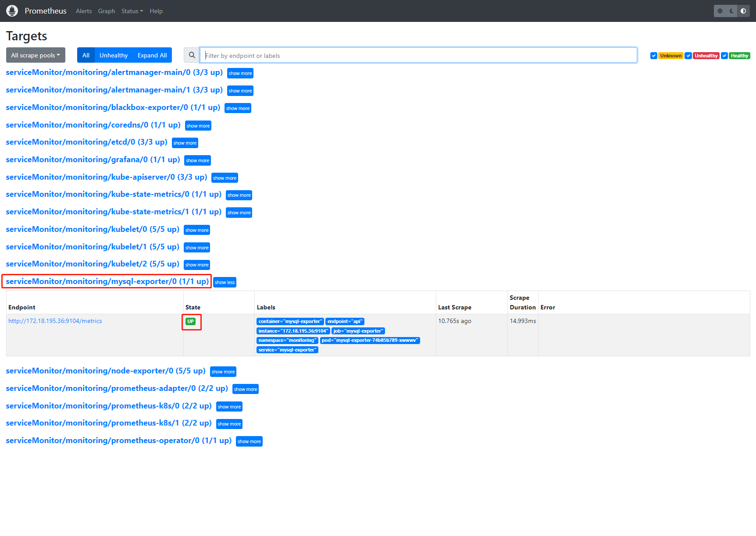
Task: Expand blackbox-exporter/0 with show more
Action: [x=238, y=108]
